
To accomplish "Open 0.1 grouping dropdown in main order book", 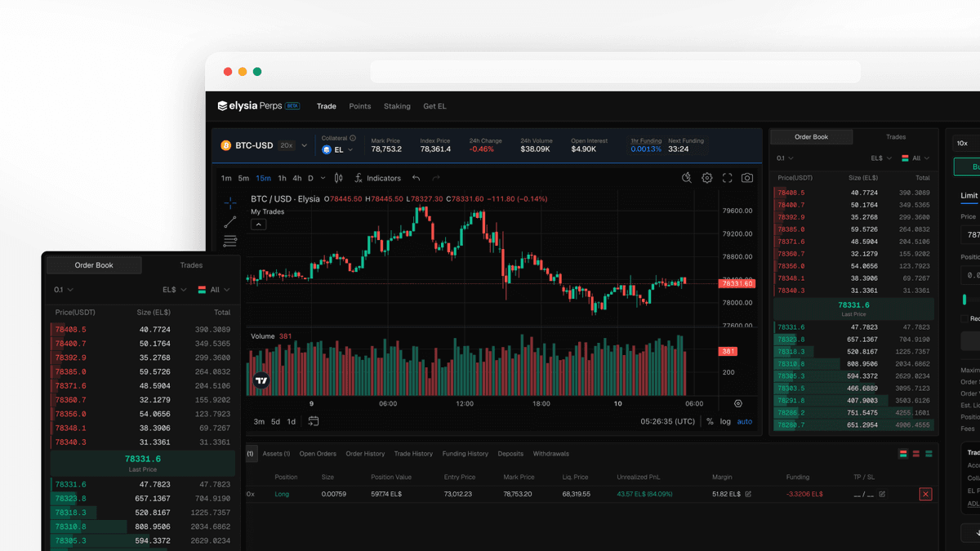I will (x=785, y=158).
